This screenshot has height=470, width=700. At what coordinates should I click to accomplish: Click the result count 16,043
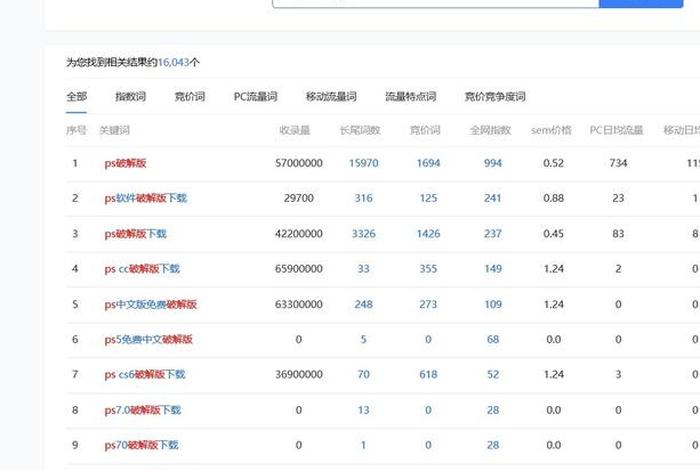(x=174, y=62)
